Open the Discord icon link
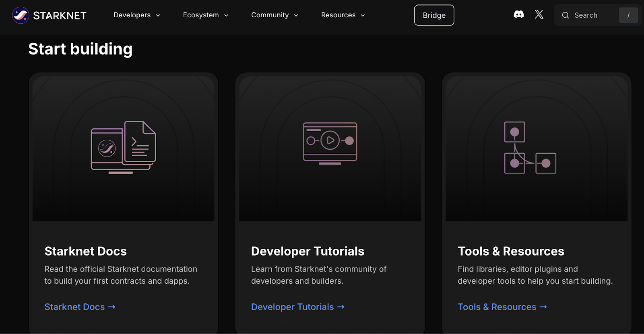This screenshot has width=644, height=334. [519, 15]
